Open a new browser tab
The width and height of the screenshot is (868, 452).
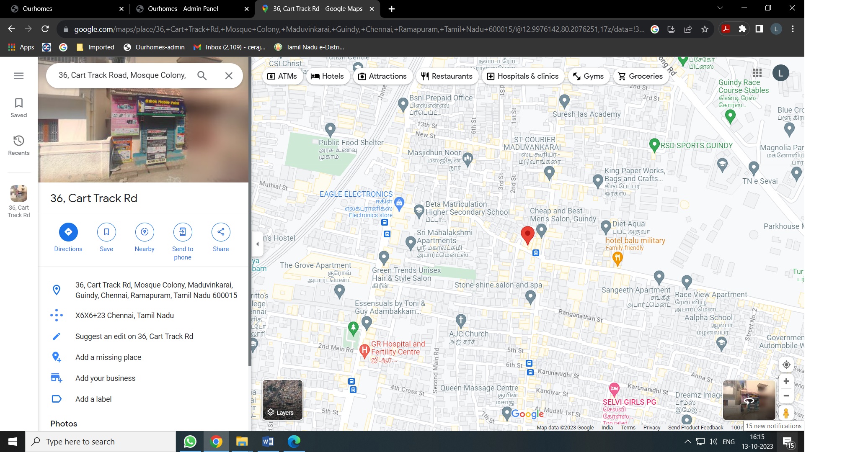(x=391, y=9)
